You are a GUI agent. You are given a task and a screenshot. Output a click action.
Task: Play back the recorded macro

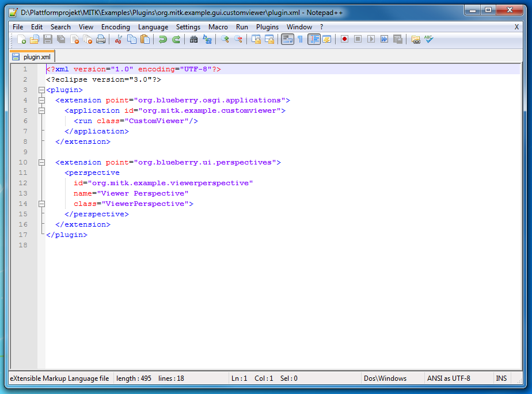[371, 39]
